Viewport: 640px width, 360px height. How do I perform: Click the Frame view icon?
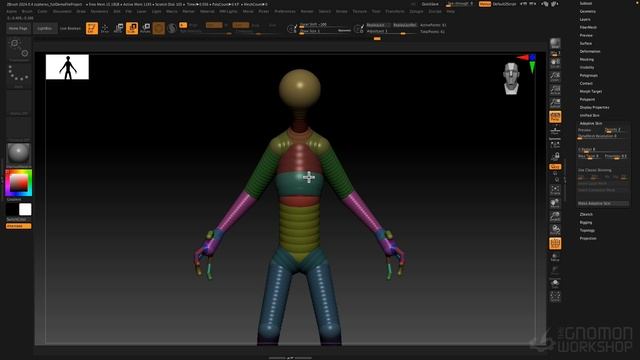click(555, 189)
